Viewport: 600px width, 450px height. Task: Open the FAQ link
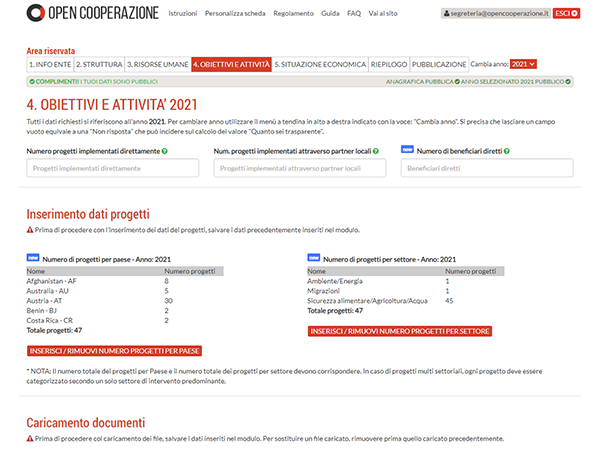click(x=354, y=13)
